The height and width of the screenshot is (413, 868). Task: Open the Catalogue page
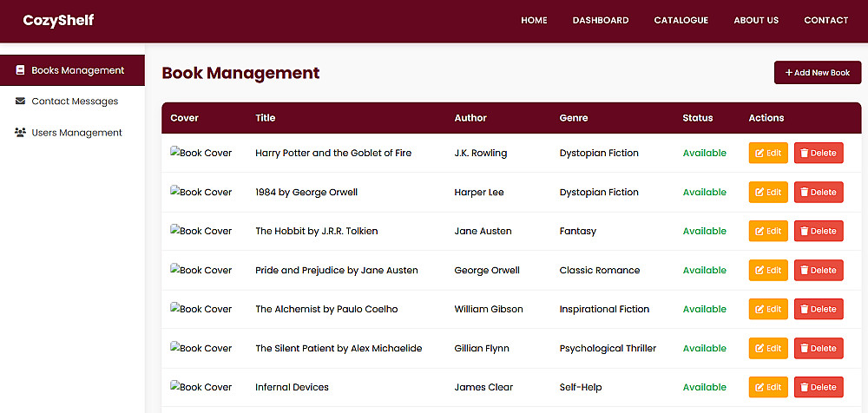681,20
